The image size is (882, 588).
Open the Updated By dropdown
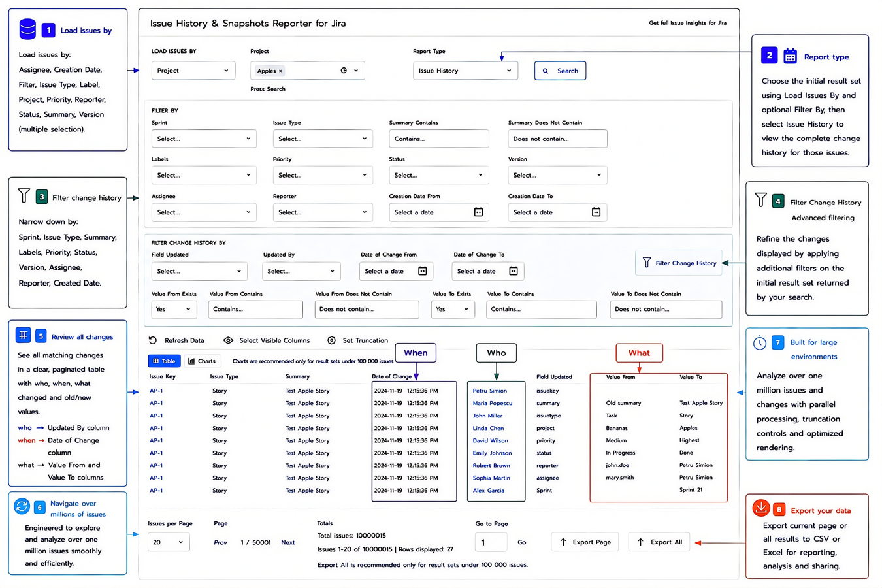point(301,271)
